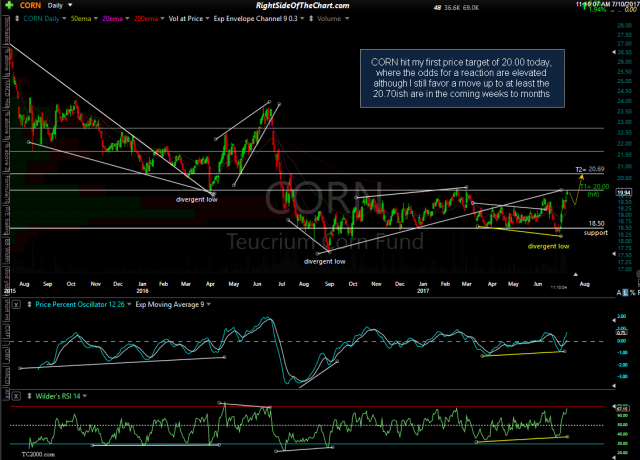Select the arithmetic 'A' scale option

(619, 293)
